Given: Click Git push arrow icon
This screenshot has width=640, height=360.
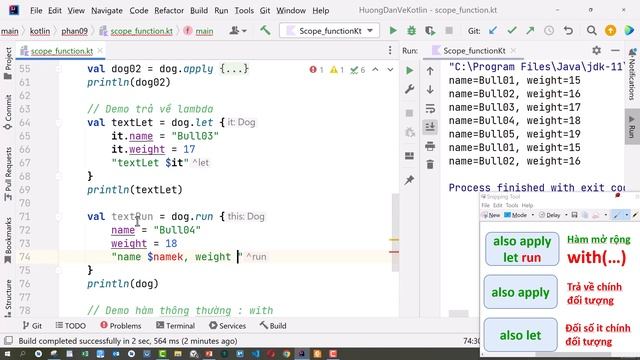Looking at the screenshot, I should [x=530, y=31].
